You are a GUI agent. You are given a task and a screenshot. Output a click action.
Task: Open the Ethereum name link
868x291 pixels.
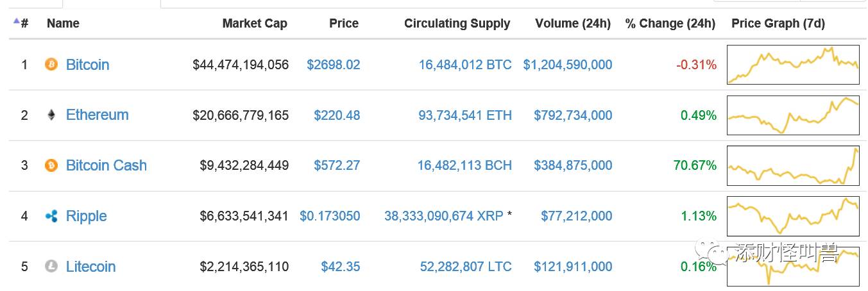[x=97, y=115]
